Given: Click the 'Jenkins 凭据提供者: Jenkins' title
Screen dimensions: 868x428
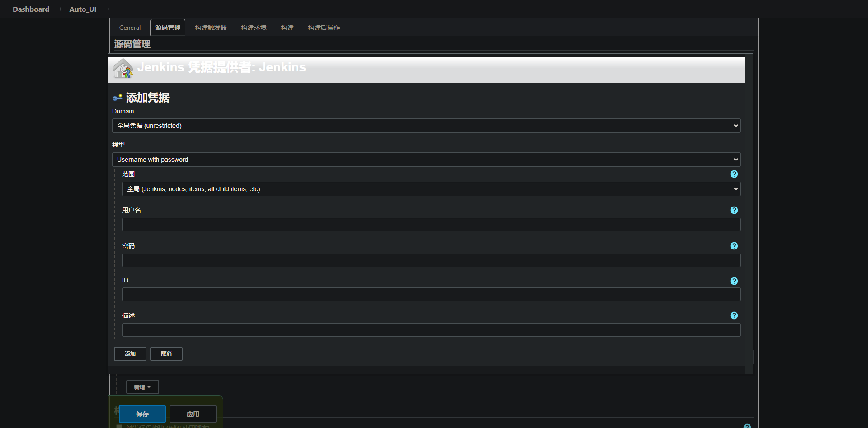Looking at the screenshot, I should pos(222,67).
